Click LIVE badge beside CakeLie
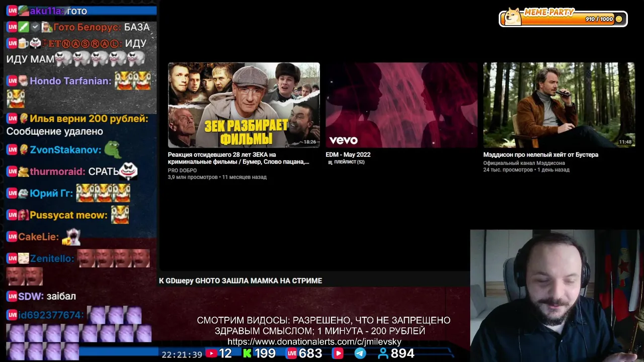The image size is (644, 362). [12, 237]
